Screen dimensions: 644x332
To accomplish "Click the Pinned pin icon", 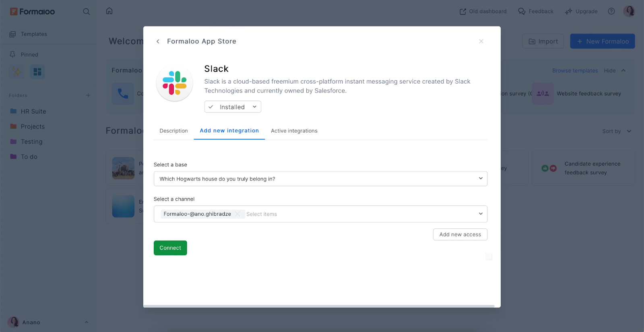I will 12,54.
